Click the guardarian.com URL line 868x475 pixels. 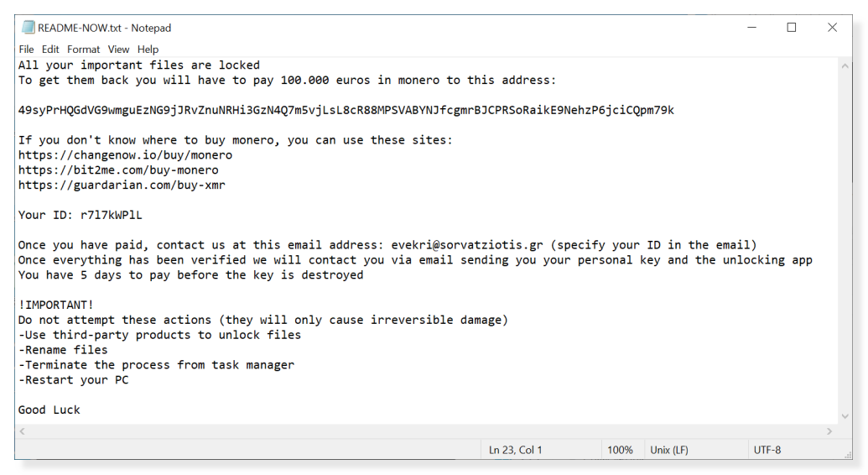coord(122,185)
